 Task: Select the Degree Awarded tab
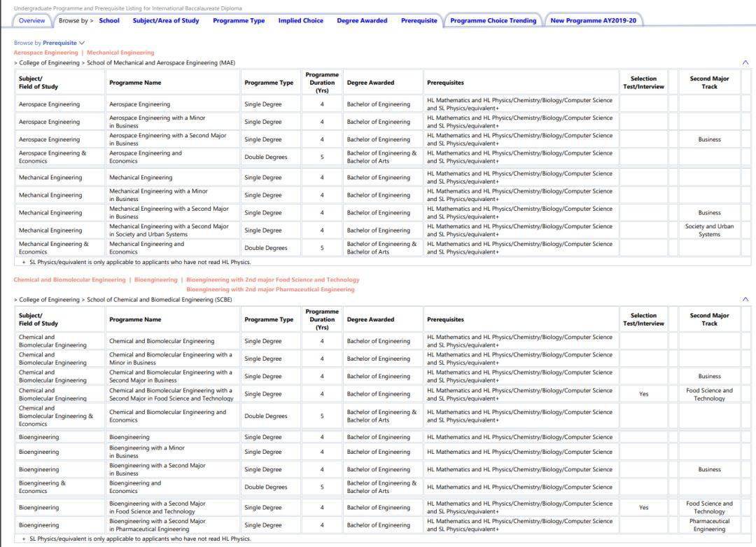point(362,20)
